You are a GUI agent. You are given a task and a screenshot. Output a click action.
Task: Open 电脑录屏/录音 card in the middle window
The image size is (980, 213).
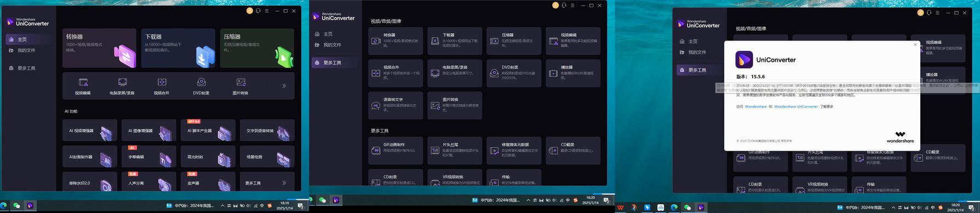click(x=455, y=73)
